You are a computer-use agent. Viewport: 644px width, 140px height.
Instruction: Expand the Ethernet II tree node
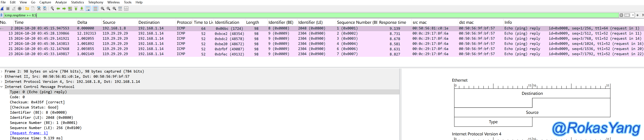click(x=2, y=77)
